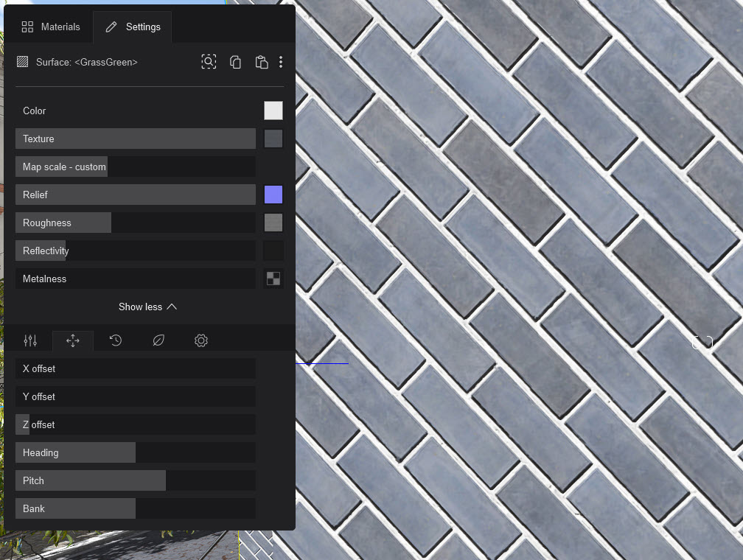743x560 pixels.
Task: Copy material using the copy icon
Action: point(236,62)
